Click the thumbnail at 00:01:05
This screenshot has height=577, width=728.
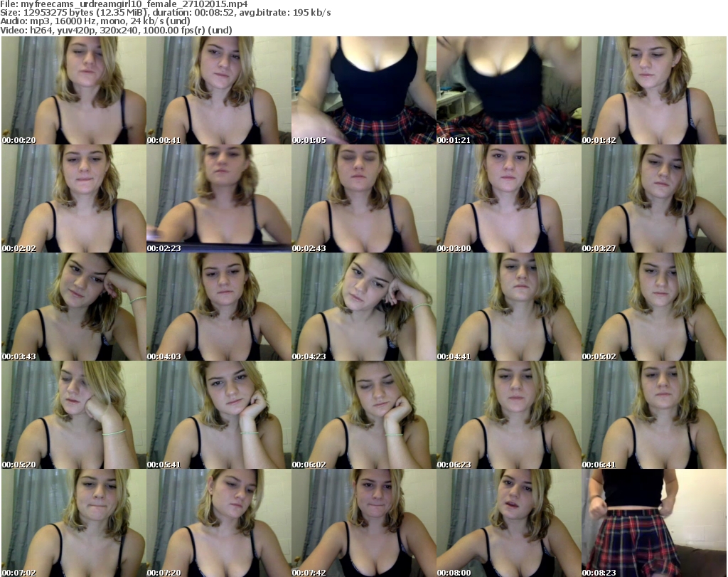tap(364, 90)
